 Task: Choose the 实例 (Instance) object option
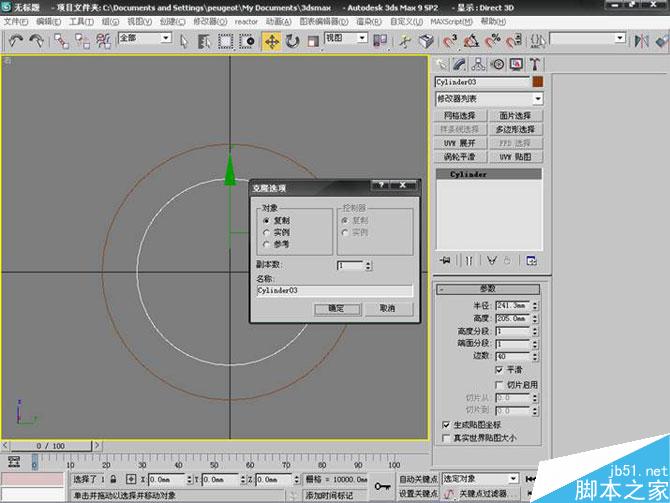click(266, 232)
